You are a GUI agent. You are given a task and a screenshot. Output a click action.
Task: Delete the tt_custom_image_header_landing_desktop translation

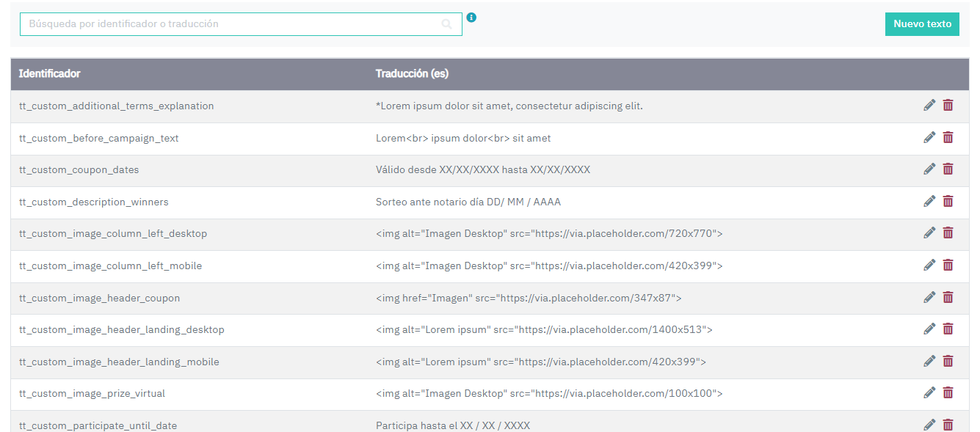(x=948, y=329)
